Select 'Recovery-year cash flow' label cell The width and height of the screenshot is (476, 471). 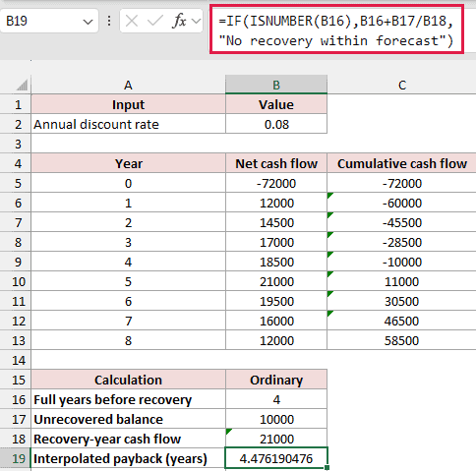click(x=128, y=439)
